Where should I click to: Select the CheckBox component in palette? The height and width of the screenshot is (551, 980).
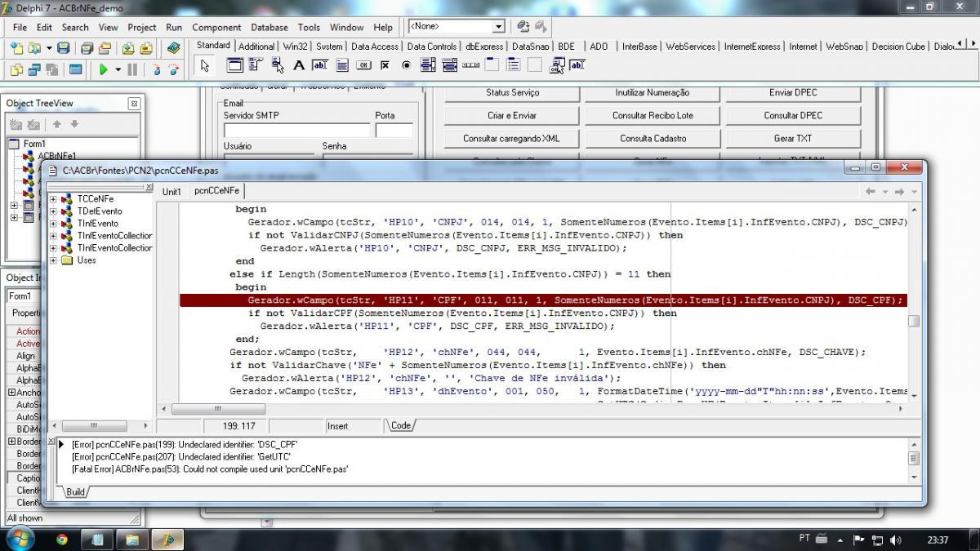[385, 65]
